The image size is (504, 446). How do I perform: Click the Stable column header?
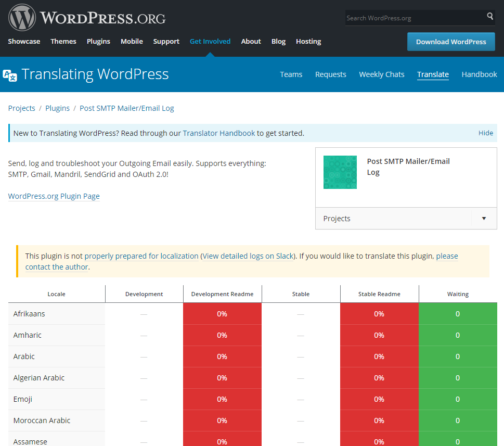click(x=301, y=294)
